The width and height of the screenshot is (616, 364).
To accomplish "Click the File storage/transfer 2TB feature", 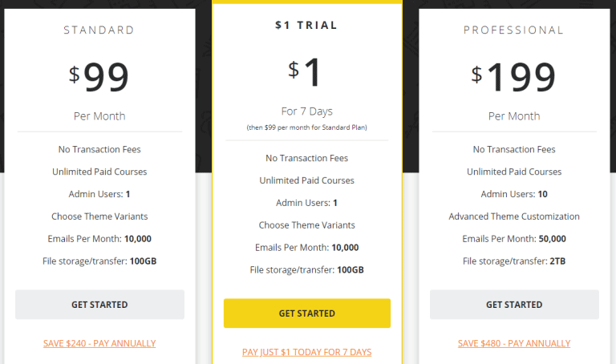I will click(514, 261).
